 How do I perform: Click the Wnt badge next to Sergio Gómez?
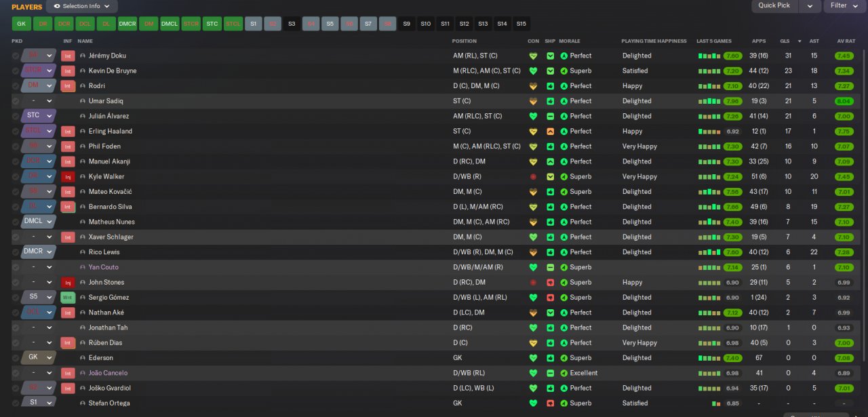[x=68, y=297]
